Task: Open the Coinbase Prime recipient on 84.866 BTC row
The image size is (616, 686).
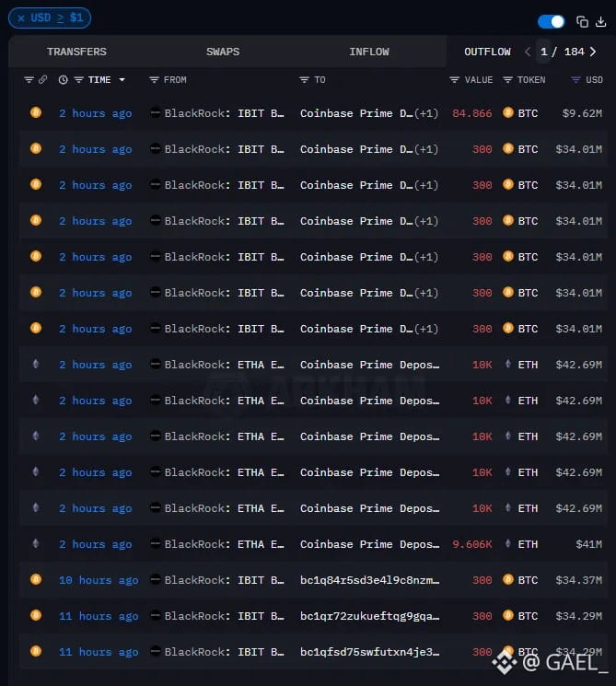Action: tap(356, 113)
